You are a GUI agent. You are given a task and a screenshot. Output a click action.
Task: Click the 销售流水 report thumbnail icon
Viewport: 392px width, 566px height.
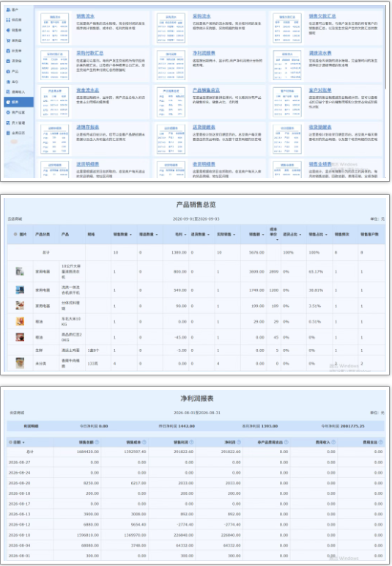54,28
